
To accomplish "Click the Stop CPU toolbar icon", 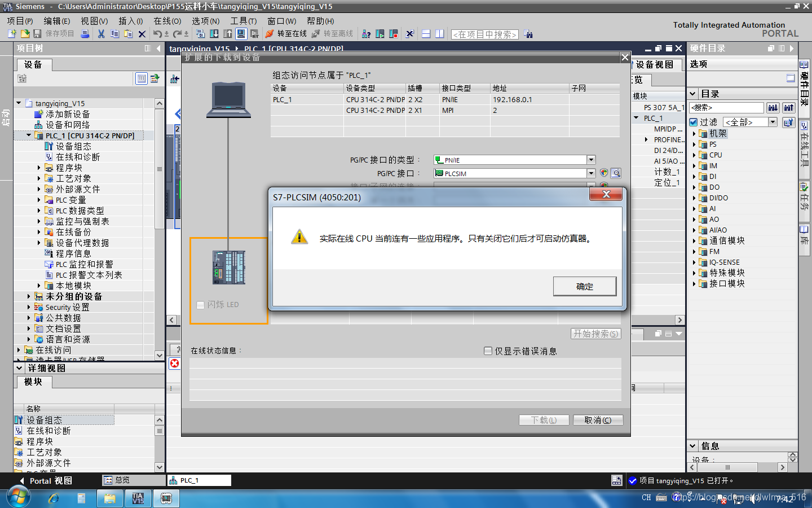I will click(x=394, y=34).
